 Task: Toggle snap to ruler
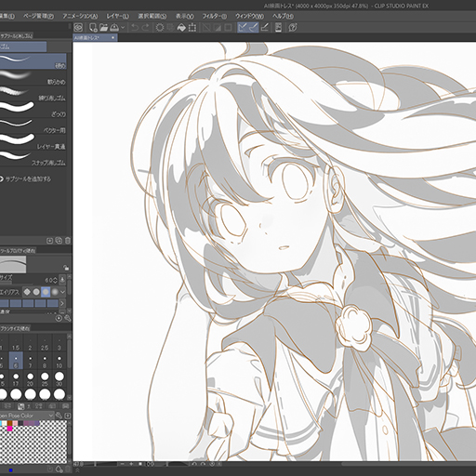click(x=243, y=28)
